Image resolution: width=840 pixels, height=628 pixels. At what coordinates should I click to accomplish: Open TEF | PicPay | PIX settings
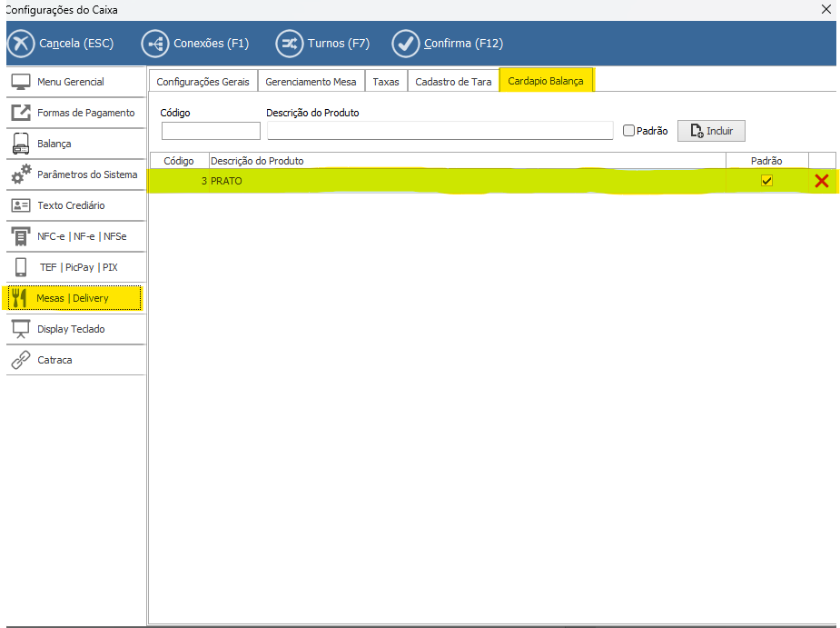click(x=78, y=267)
